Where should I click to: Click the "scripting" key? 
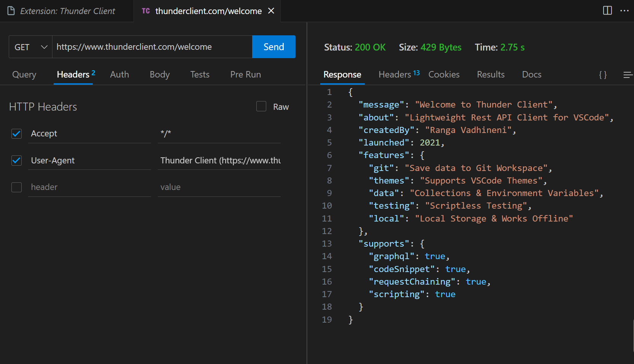click(x=397, y=294)
